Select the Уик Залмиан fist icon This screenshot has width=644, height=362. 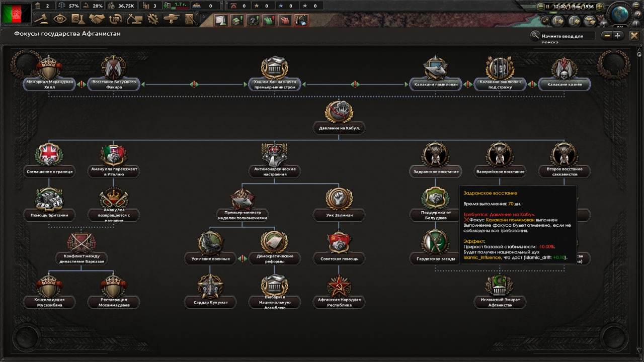[339, 199]
